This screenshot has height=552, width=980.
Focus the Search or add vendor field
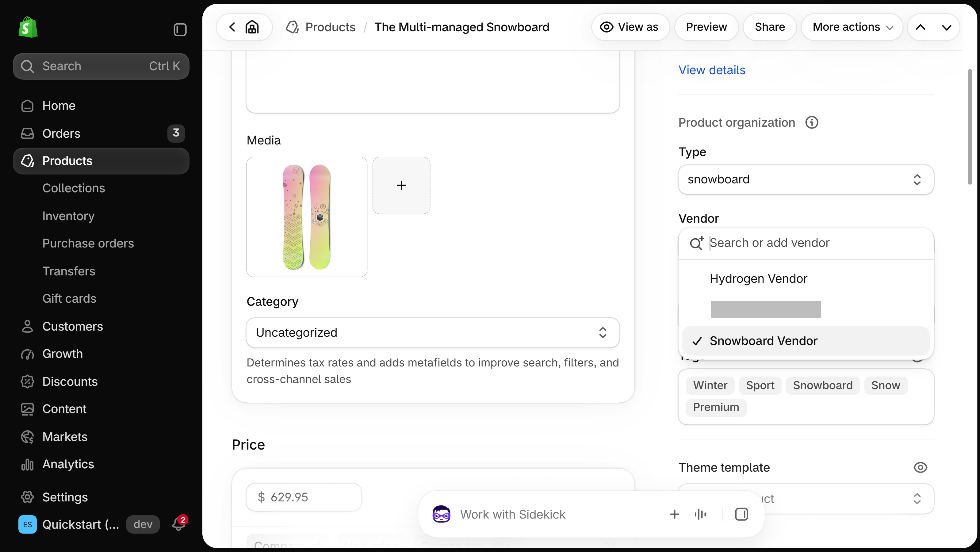[x=806, y=243]
